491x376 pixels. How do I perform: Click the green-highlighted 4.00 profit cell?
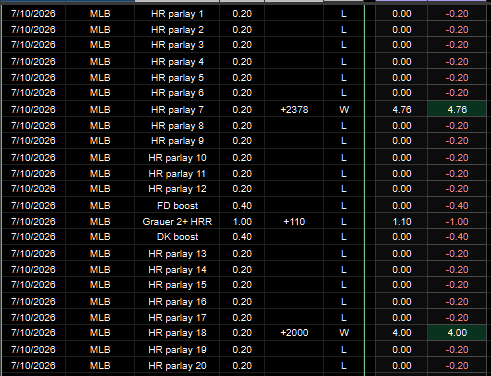(x=457, y=333)
